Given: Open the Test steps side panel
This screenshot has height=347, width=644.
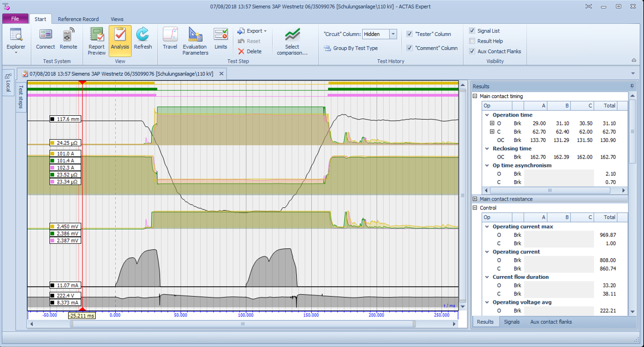Looking at the screenshot, I should tap(21, 97).
